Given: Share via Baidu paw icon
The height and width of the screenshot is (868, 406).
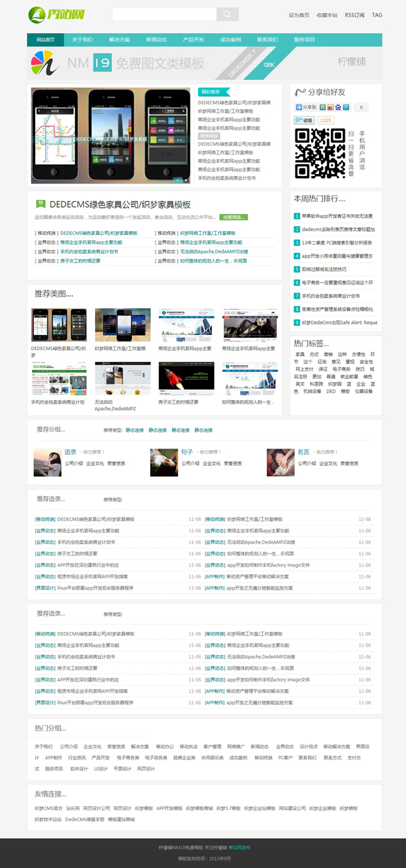Looking at the screenshot, I should pyautogui.click(x=338, y=107).
